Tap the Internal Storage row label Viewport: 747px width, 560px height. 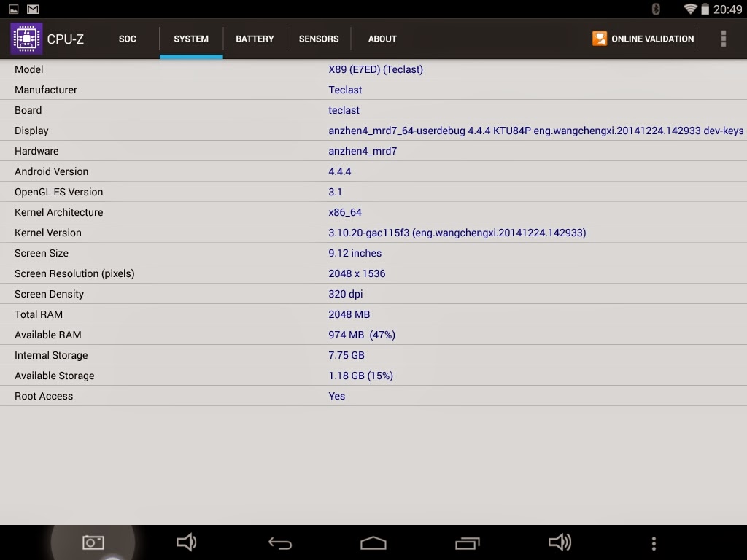(51, 355)
